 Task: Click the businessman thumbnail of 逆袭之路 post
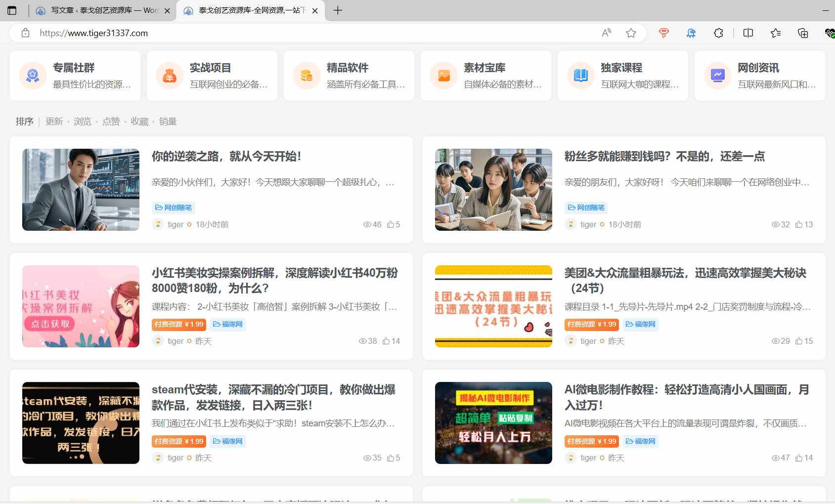(x=81, y=190)
